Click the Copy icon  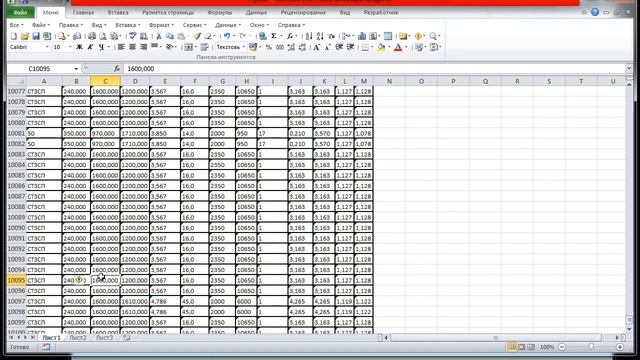(x=169, y=36)
